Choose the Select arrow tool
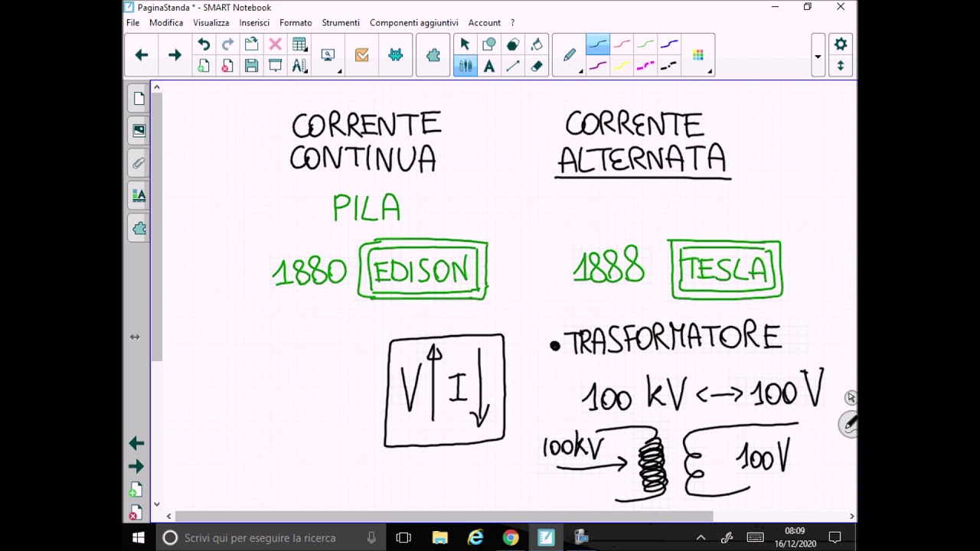The image size is (980, 551). pyautogui.click(x=465, y=44)
